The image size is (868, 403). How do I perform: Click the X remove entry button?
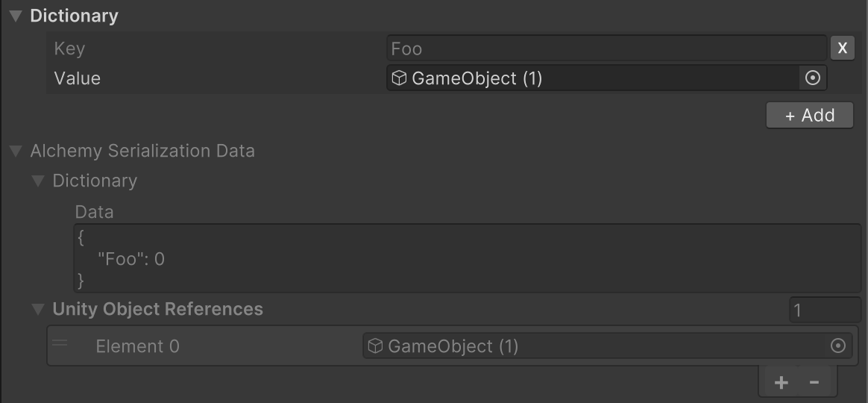(842, 49)
